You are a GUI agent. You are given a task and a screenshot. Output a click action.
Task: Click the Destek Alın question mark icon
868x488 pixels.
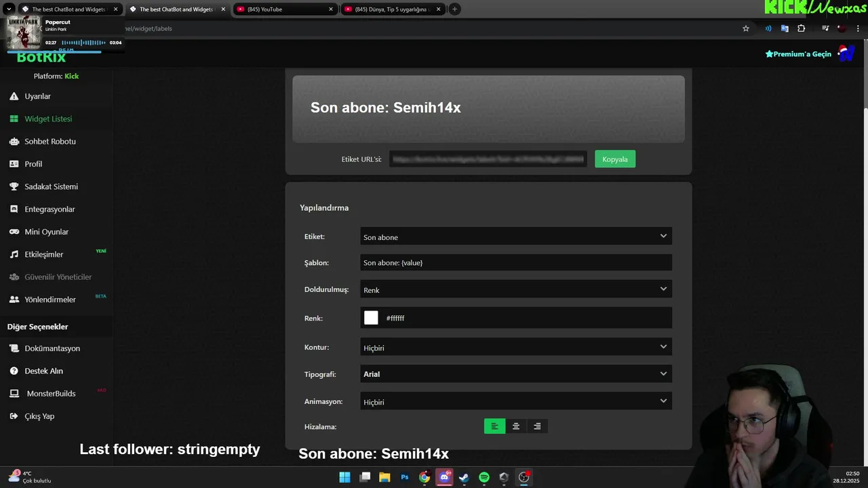[14, 371]
